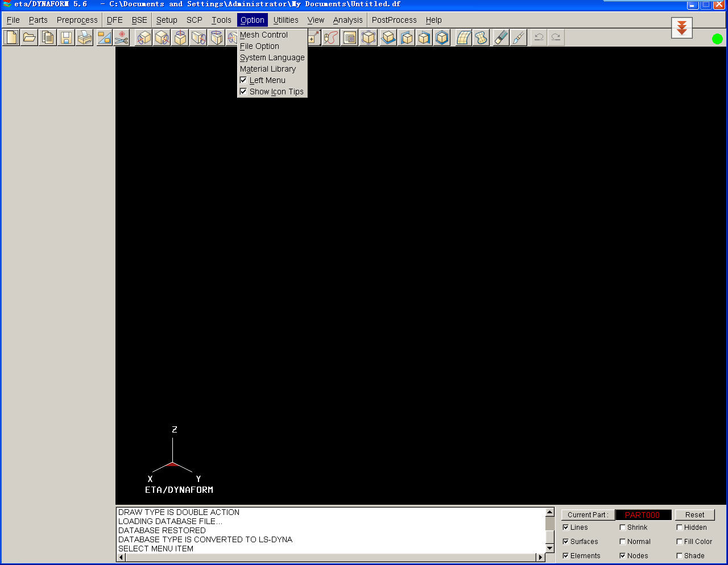Viewport: 728px width, 565px height.
Task: Click the fifth cube rotation icon
Action: pyautogui.click(x=217, y=38)
